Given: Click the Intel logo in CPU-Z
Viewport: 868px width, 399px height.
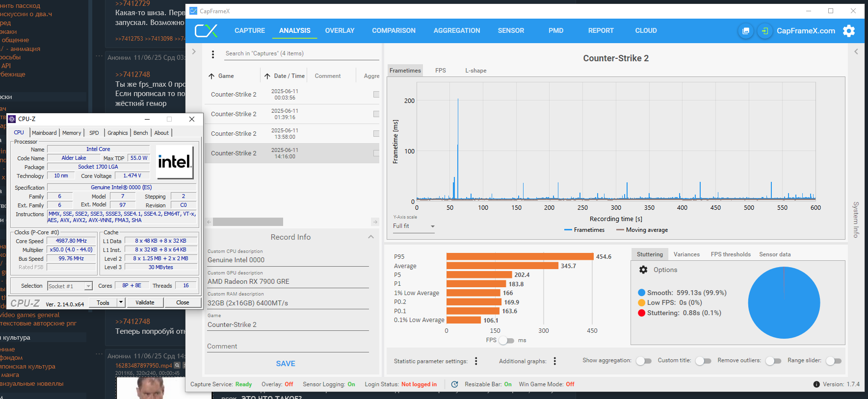Looking at the screenshot, I should (x=175, y=162).
